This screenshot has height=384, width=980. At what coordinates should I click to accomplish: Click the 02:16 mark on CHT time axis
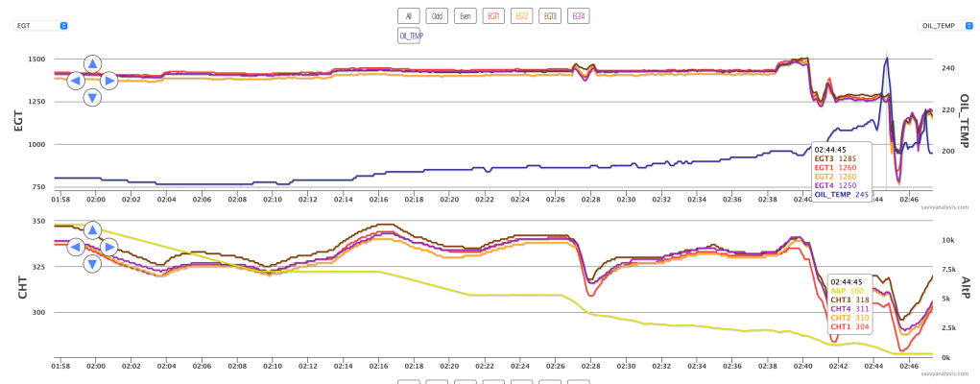(378, 366)
